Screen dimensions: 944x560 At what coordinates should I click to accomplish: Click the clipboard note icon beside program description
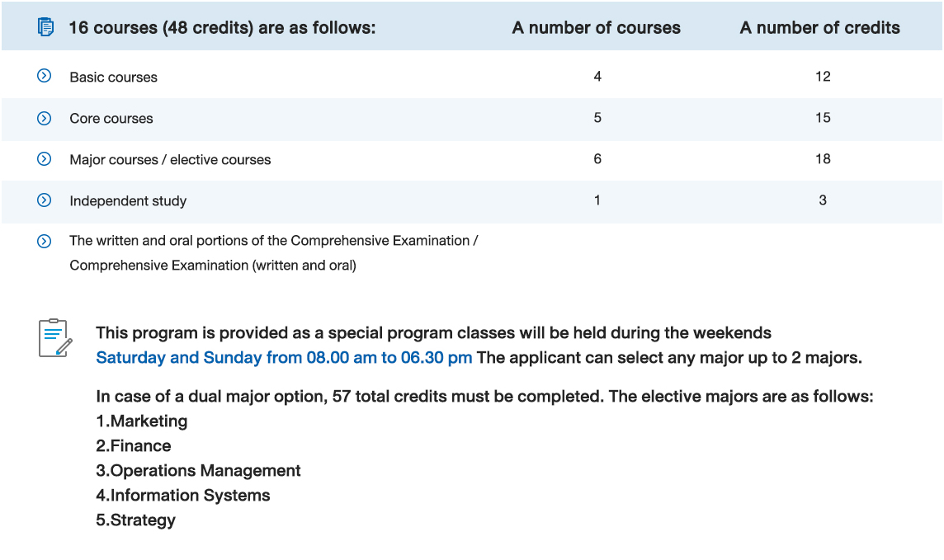[55, 337]
